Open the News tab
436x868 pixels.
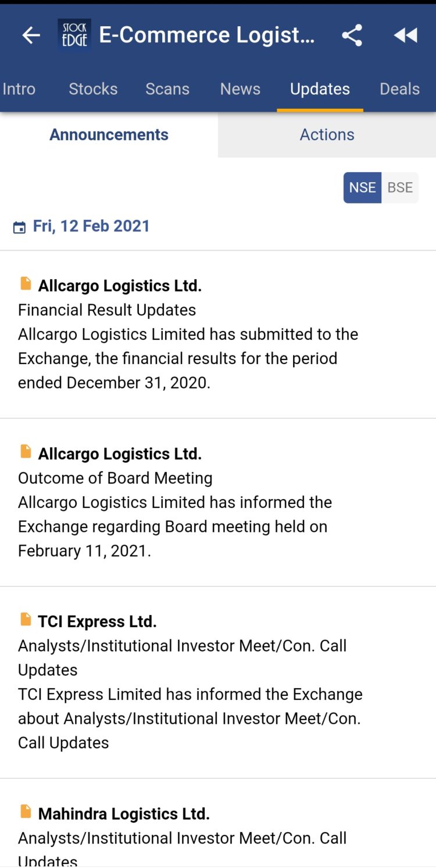(240, 89)
